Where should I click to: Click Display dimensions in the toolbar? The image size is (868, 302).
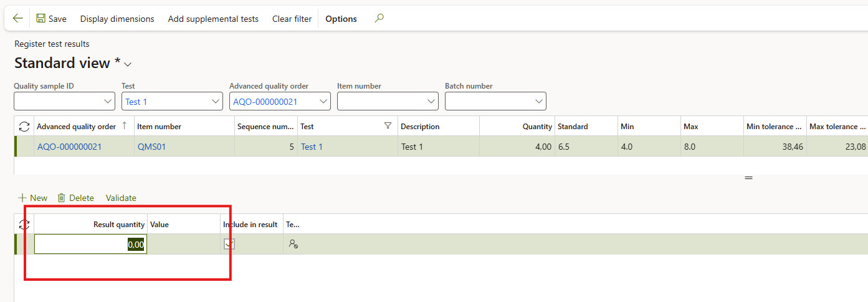point(117,19)
